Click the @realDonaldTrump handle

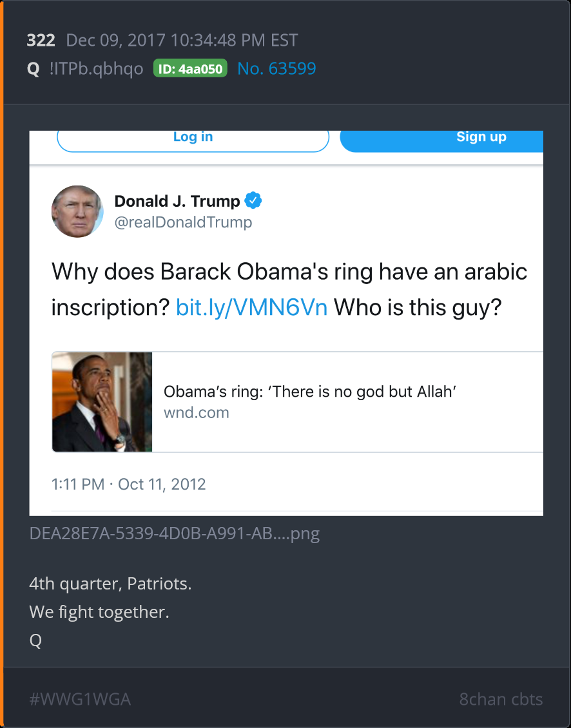click(183, 222)
